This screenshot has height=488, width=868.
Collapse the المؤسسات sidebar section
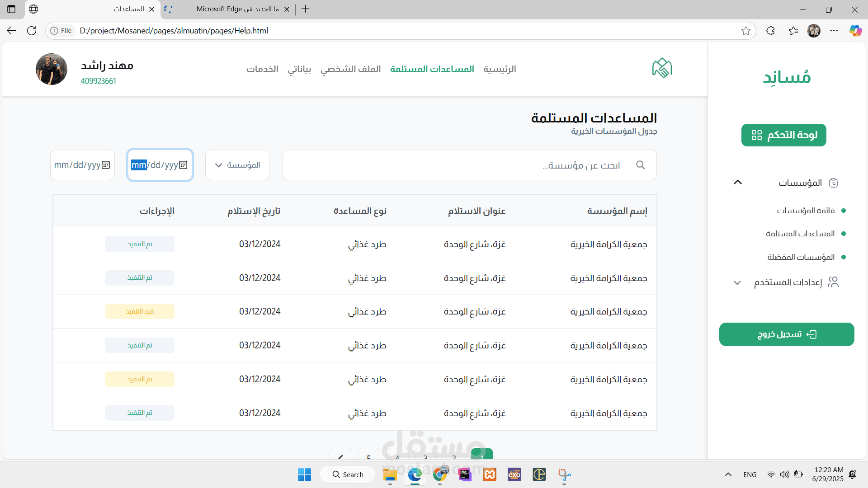[738, 183]
